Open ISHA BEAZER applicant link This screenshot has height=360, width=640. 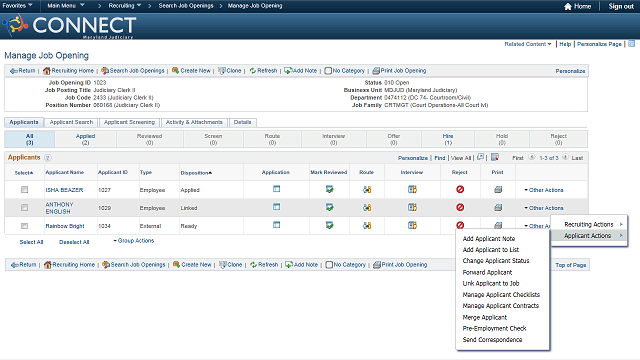click(64, 190)
